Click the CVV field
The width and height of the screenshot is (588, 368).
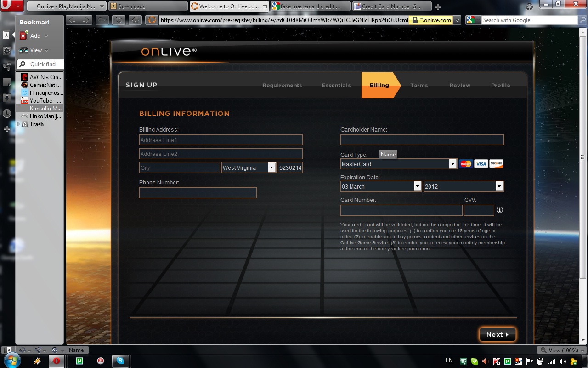[x=479, y=210]
